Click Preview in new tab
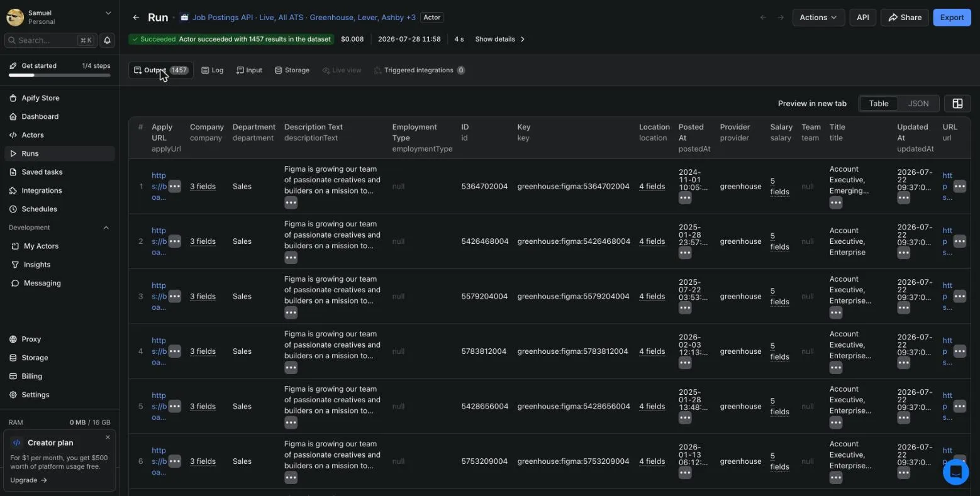The image size is (980, 496). pos(812,104)
